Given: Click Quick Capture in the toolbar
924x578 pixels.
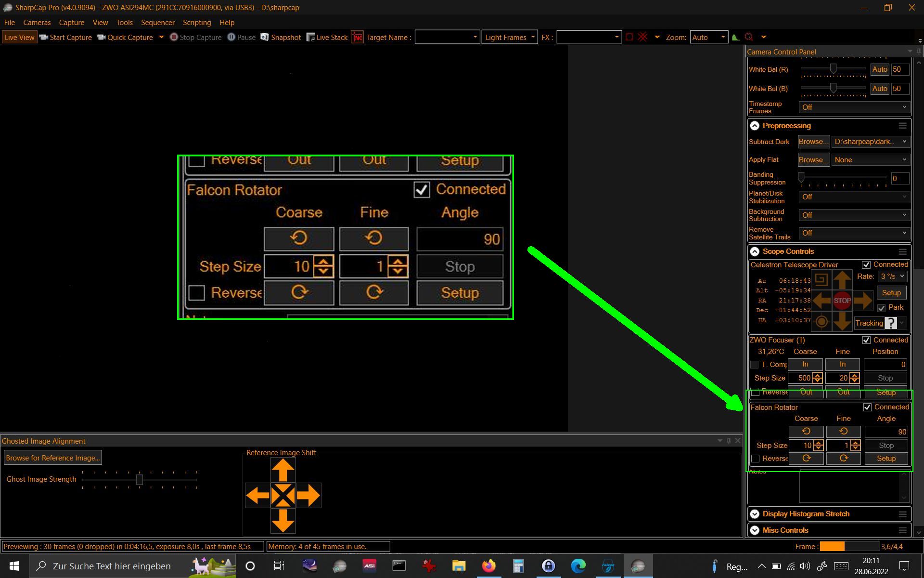Looking at the screenshot, I should tap(125, 37).
